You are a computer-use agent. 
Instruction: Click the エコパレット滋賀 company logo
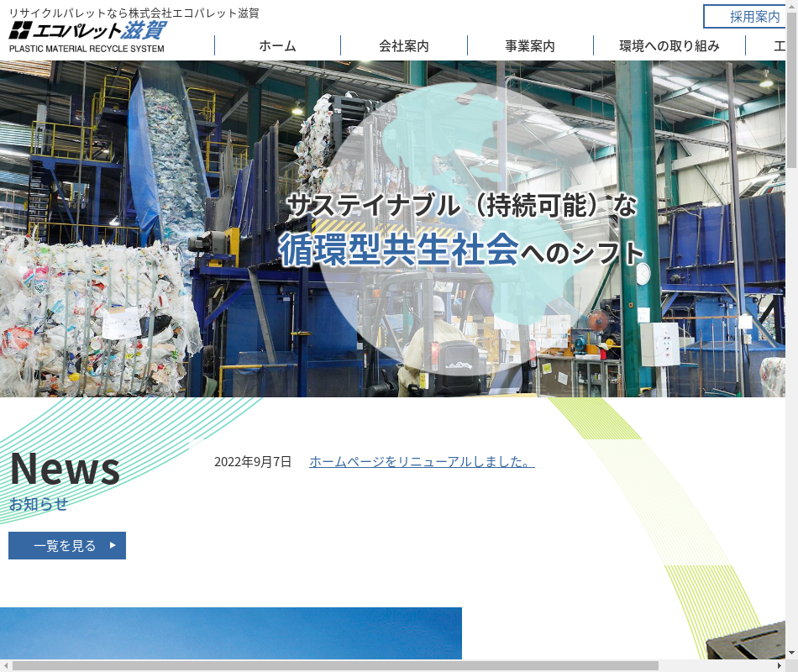(x=87, y=36)
